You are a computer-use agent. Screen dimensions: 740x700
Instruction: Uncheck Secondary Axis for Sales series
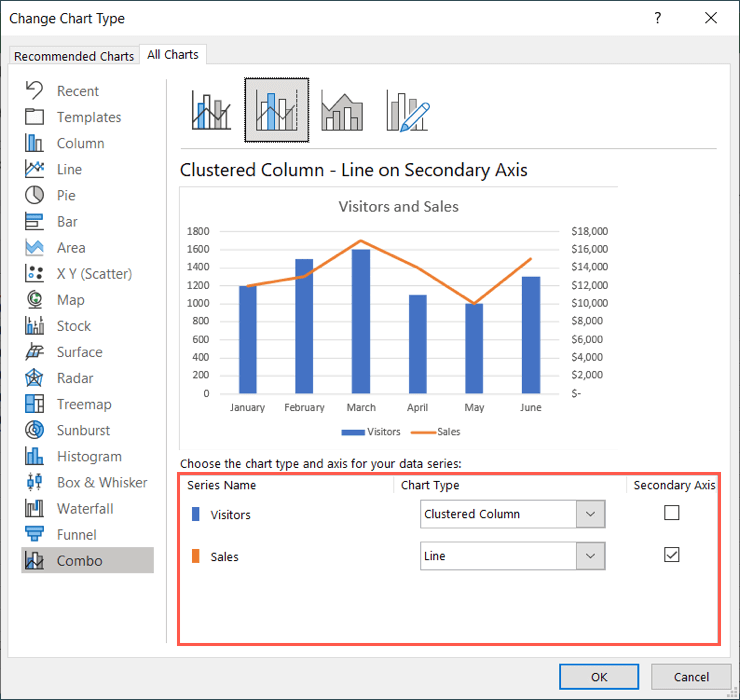(x=671, y=555)
